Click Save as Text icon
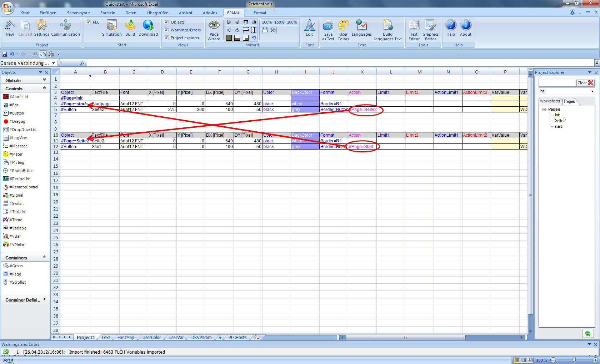 [x=328, y=30]
